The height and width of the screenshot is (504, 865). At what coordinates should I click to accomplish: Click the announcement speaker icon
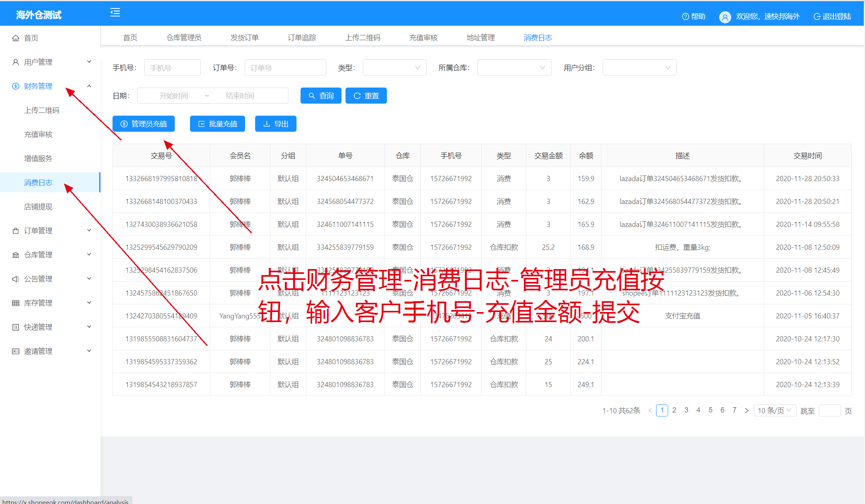[x=16, y=279]
